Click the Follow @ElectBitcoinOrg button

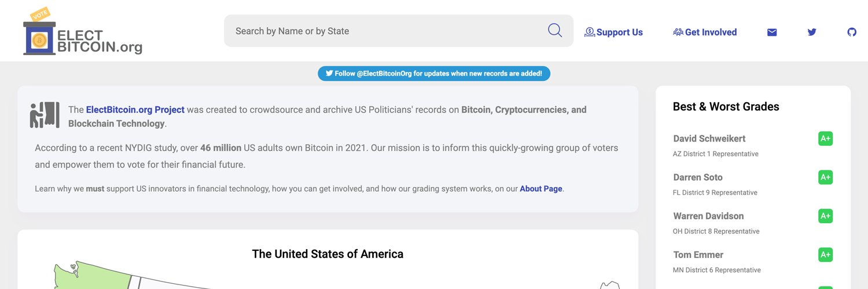434,73
